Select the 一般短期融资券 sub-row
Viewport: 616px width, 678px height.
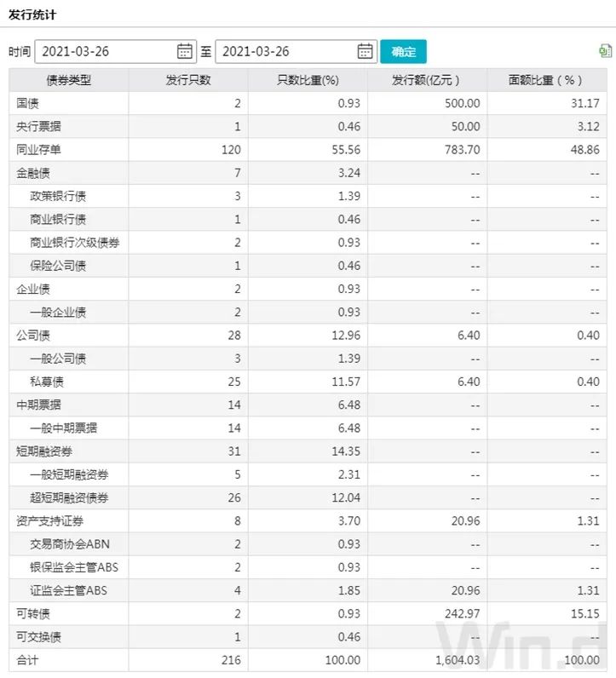pos(69,474)
